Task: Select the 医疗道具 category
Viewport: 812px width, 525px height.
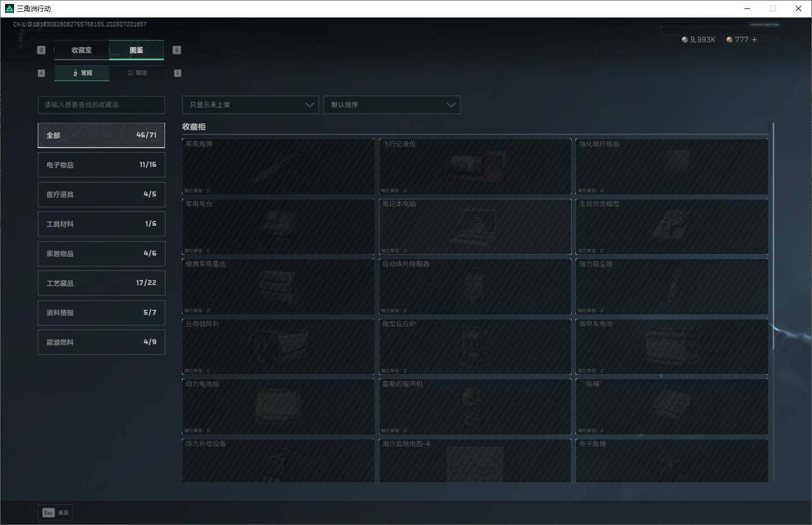Action: [x=101, y=194]
